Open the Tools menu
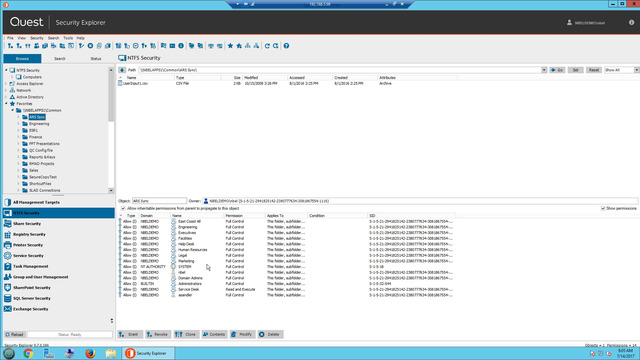 (68, 38)
